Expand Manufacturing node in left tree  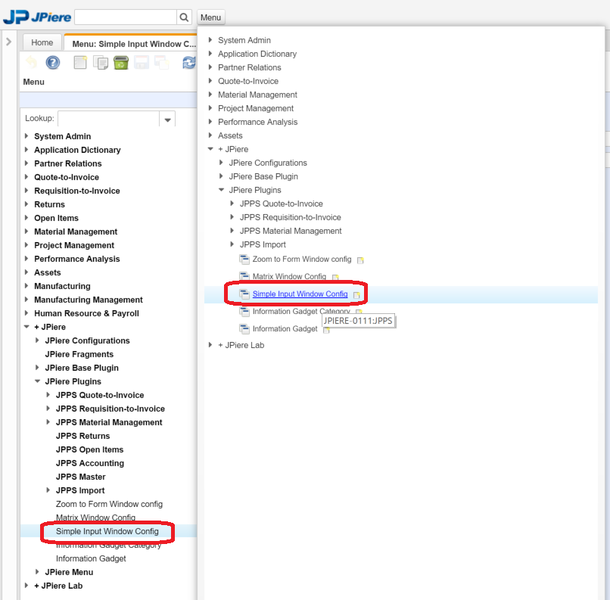click(x=27, y=286)
